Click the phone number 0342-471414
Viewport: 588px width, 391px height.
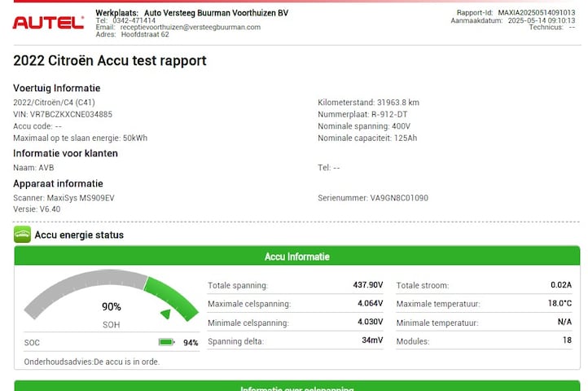click(134, 20)
